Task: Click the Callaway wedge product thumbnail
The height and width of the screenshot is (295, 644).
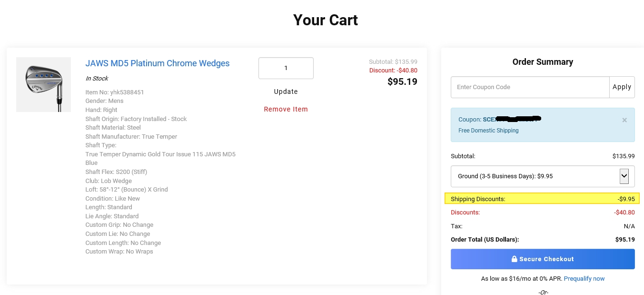Action: click(43, 85)
